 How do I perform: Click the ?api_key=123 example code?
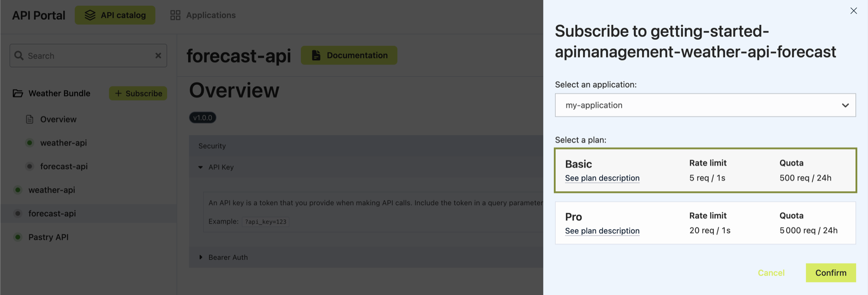point(265,222)
